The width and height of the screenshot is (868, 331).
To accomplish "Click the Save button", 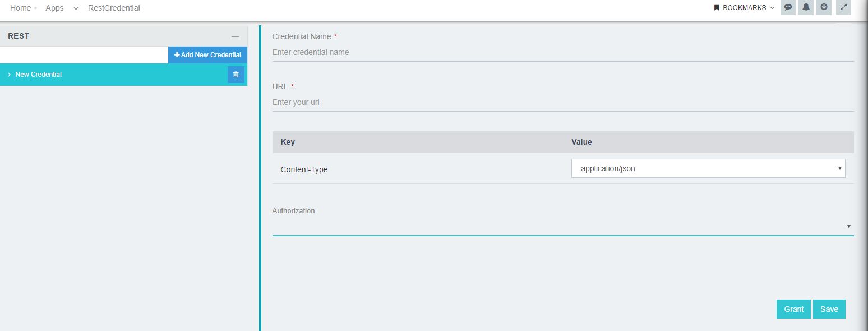I will [829, 309].
